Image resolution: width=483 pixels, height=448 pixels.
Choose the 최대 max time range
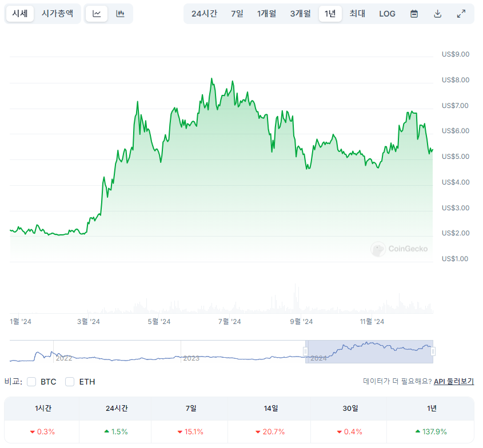coord(357,14)
